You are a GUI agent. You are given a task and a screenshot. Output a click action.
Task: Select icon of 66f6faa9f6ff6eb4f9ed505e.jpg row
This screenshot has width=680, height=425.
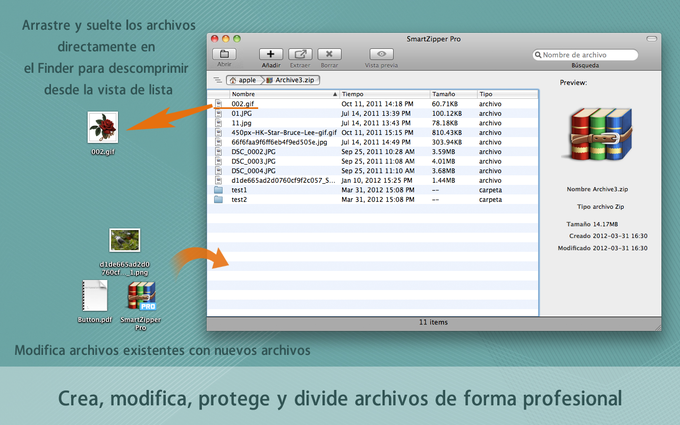coord(219,142)
